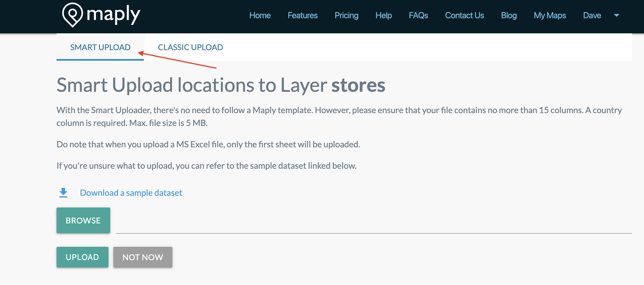
Task: Dismiss with the Not Now button
Action: [143, 257]
